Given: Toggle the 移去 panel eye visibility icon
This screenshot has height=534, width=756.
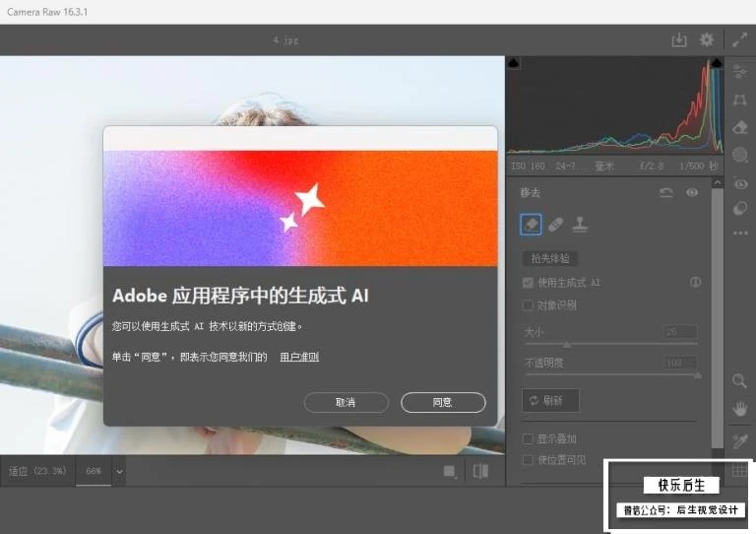Looking at the screenshot, I should [x=692, y=192].
